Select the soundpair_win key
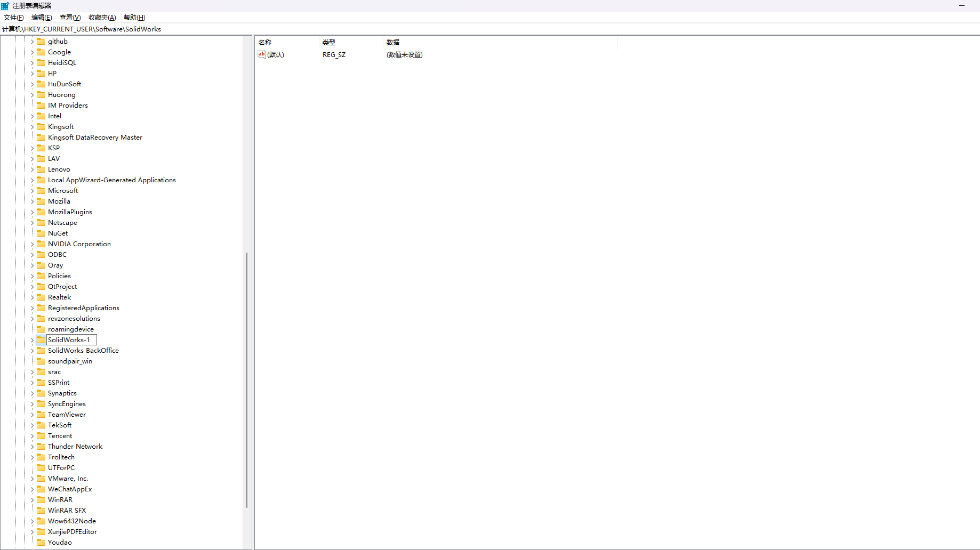 click(70, 361)
